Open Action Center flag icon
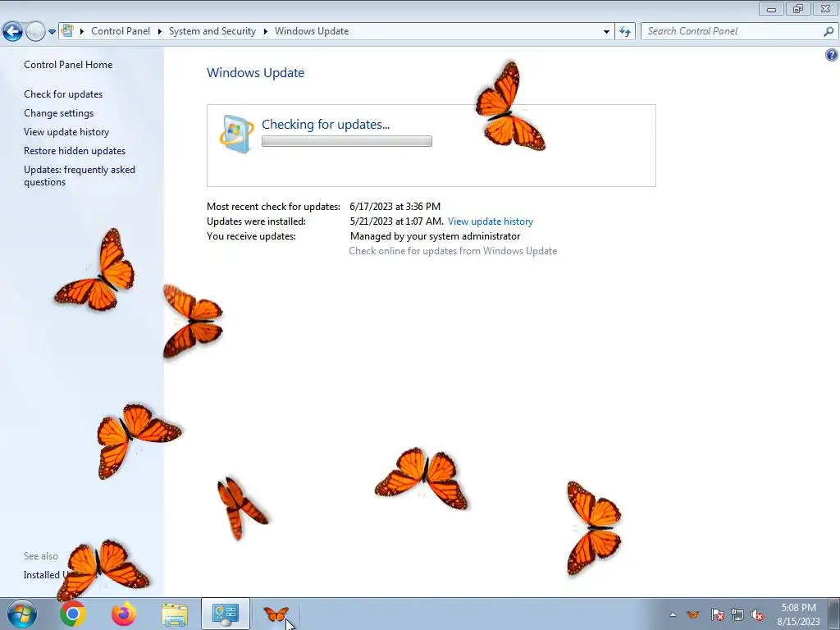 click(x=717, y=614)
